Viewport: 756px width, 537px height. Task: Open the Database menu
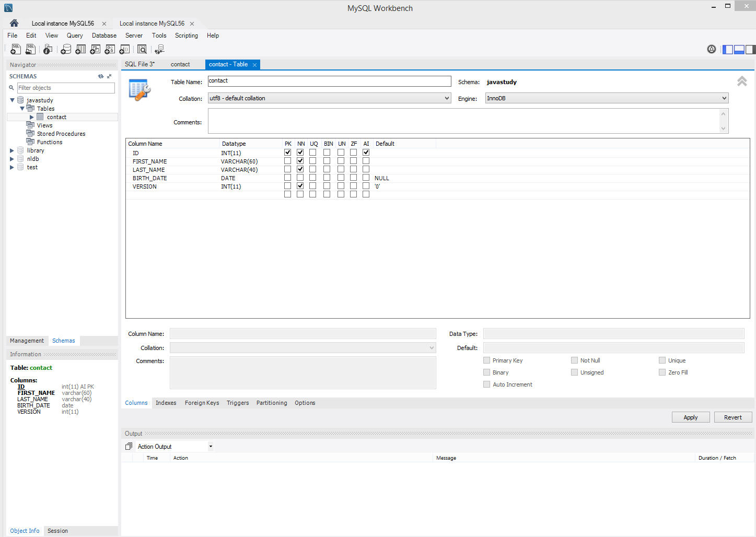click(x=104, y=36)
